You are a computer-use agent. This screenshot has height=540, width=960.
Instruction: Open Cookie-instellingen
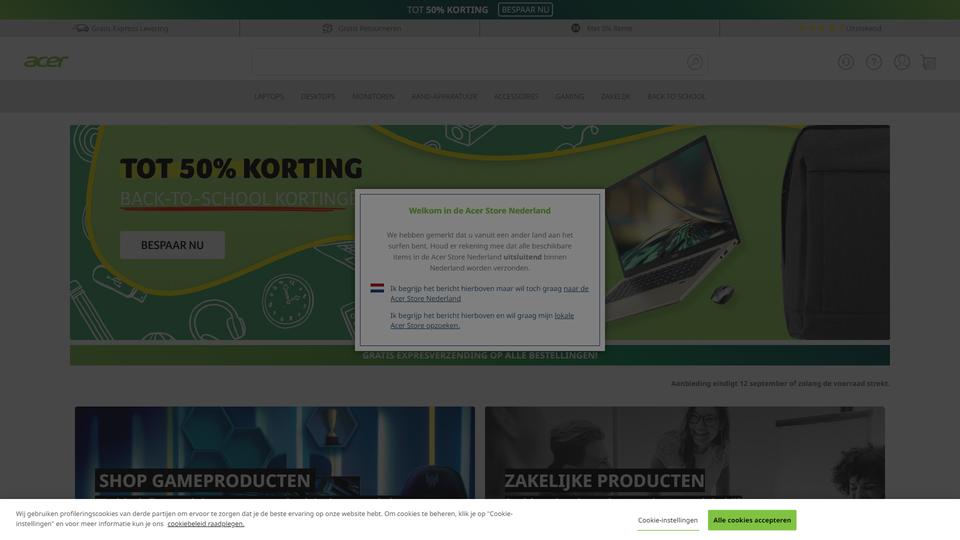point(667,520)
